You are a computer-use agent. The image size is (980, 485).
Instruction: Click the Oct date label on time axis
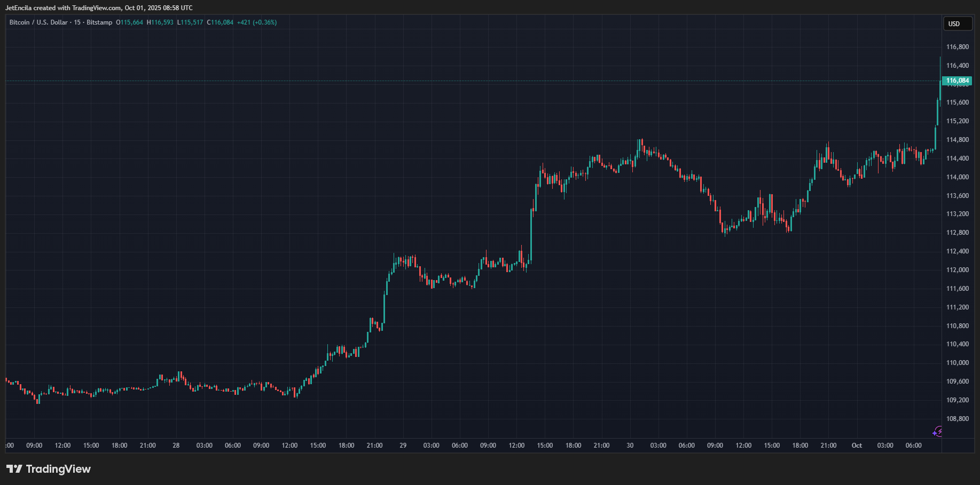click(x=857, y=446)
